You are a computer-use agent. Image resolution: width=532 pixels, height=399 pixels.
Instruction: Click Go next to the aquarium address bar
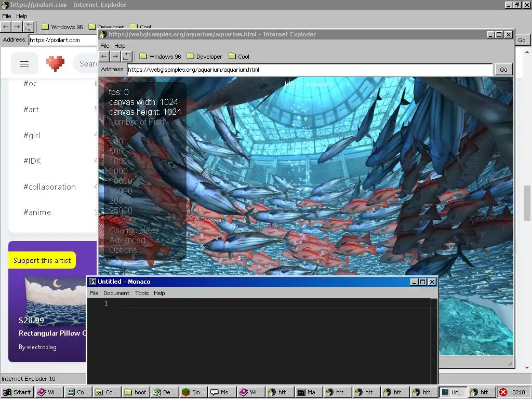pos(503,70)
